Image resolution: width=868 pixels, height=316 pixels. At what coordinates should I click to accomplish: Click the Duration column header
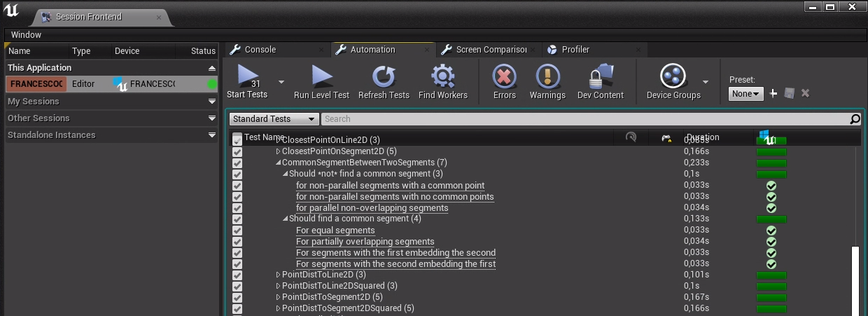[703, 137]
